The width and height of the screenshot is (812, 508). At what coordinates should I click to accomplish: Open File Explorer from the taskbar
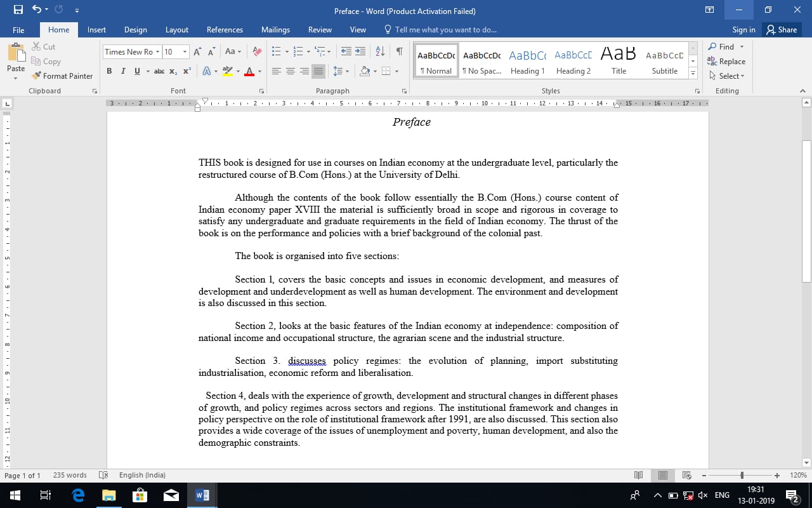[109, 495]
